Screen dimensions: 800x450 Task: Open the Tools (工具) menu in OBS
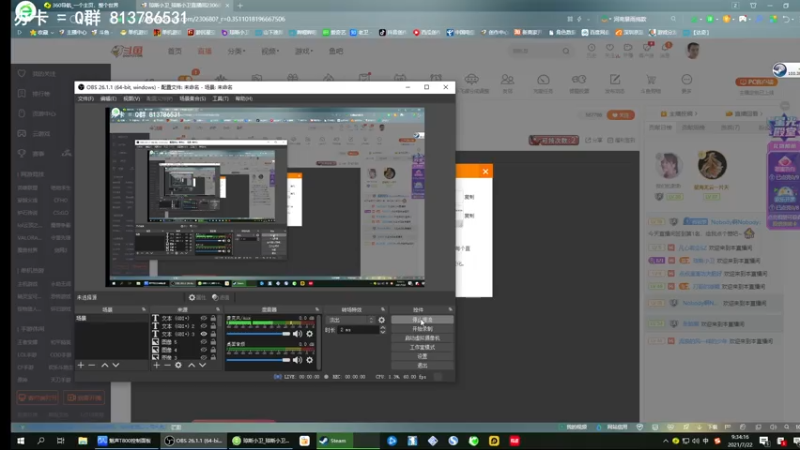(x=220, y=98)
